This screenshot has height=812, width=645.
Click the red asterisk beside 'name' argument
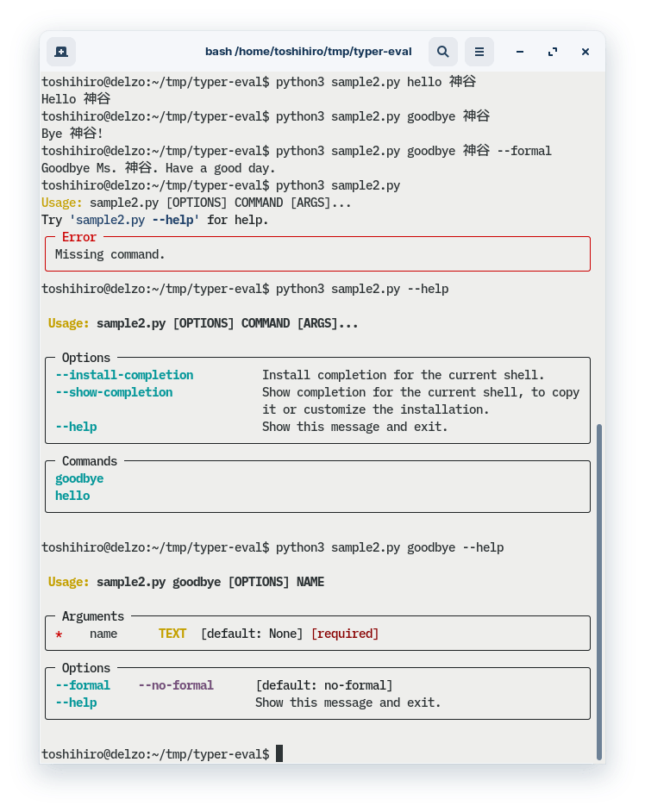pos(59,634)
